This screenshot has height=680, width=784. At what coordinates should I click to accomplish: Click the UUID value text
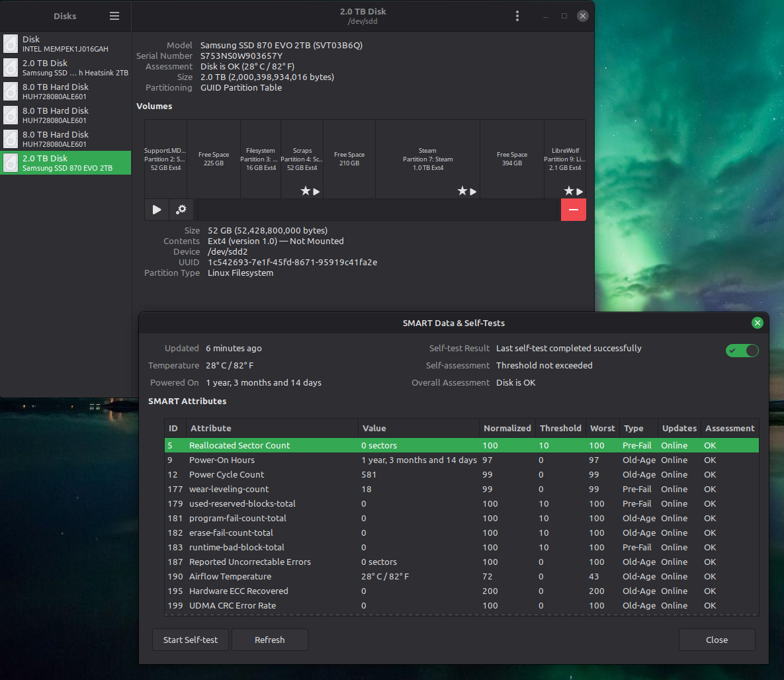point(292,262)
